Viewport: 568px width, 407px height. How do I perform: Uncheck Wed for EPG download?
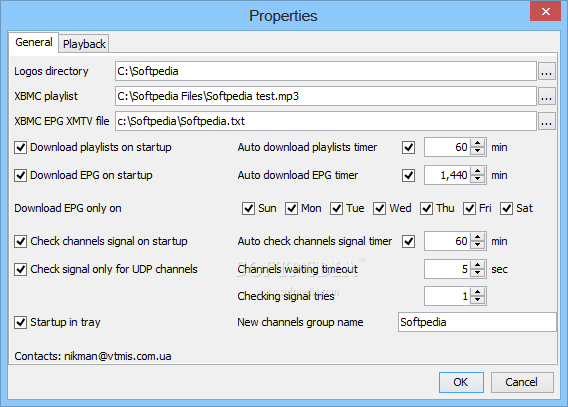click(379, 209)
